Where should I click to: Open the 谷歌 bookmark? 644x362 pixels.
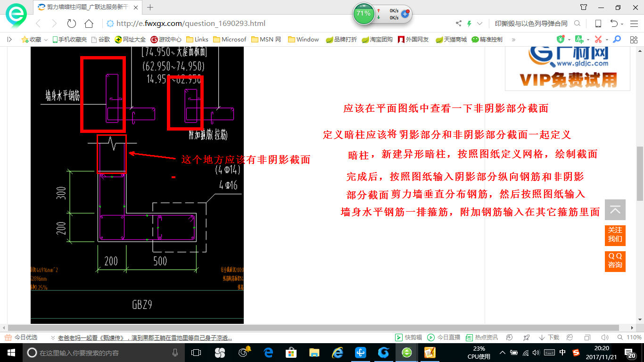[100, 40]
